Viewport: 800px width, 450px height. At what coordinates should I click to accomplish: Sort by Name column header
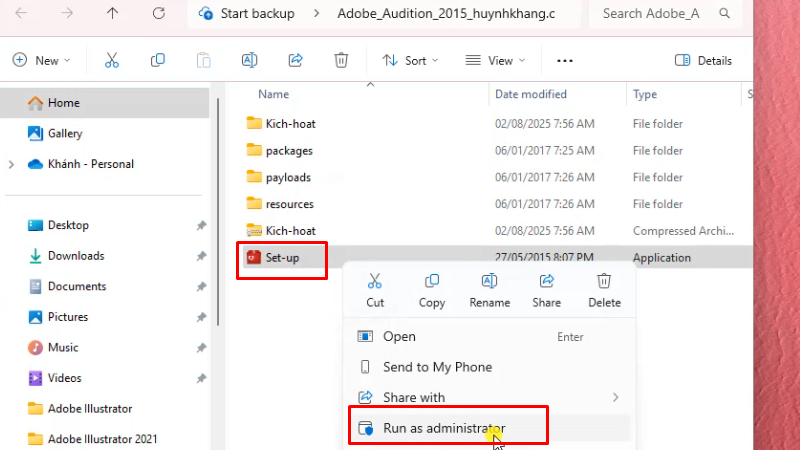(x=273, y=94)
